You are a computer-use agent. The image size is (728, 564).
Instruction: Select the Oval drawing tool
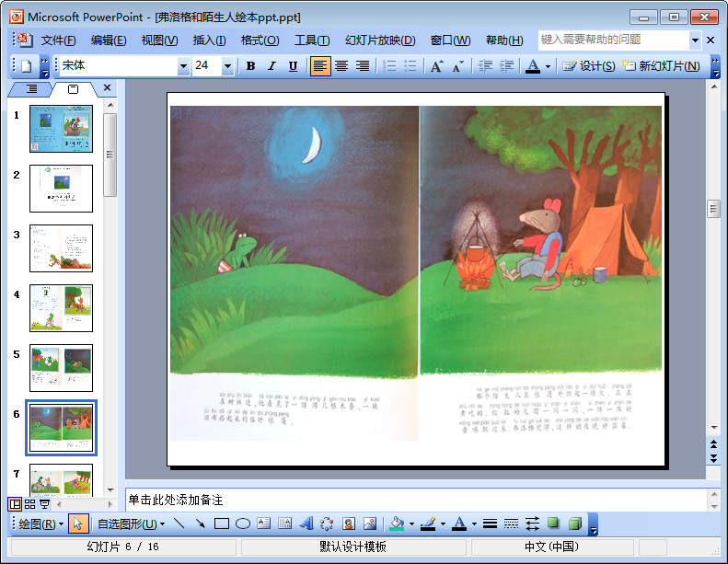tap(243, 524)
